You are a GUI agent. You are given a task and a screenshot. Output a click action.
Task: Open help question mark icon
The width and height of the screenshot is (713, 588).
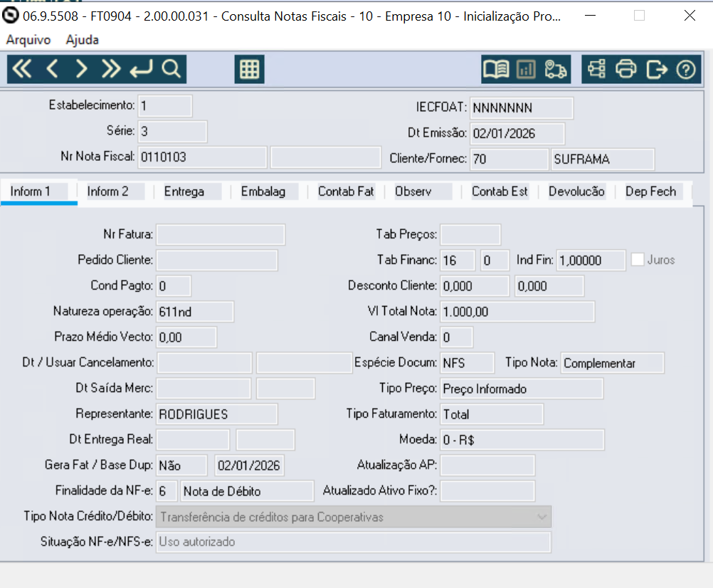tap(686, 69)
